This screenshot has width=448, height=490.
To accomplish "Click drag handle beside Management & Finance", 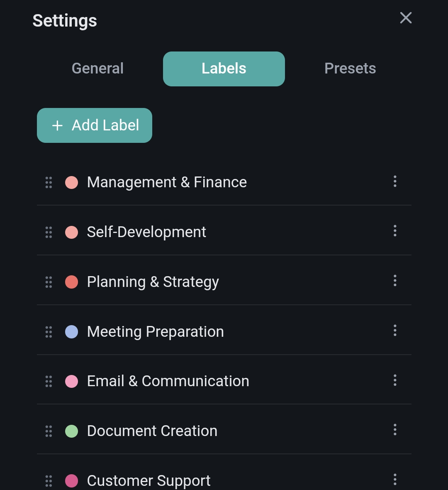I will pyautogui.click(x=49, y=182).
